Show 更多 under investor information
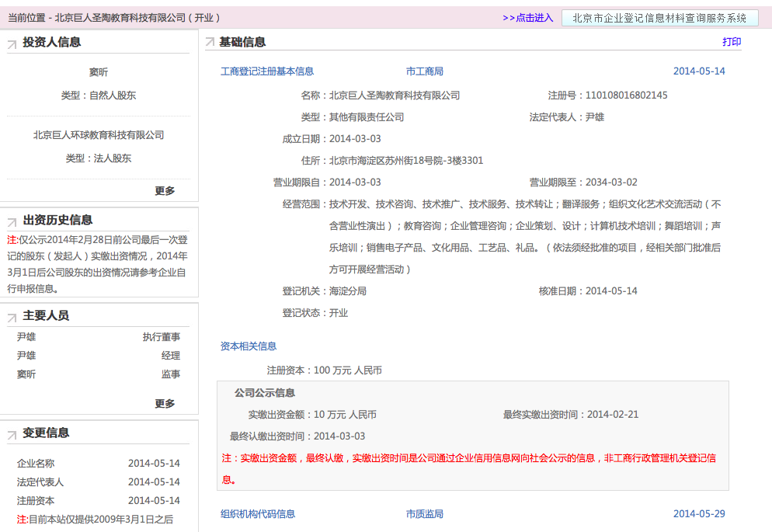Image resolution: width=772 pixels, height=532 pixels. 165,191
